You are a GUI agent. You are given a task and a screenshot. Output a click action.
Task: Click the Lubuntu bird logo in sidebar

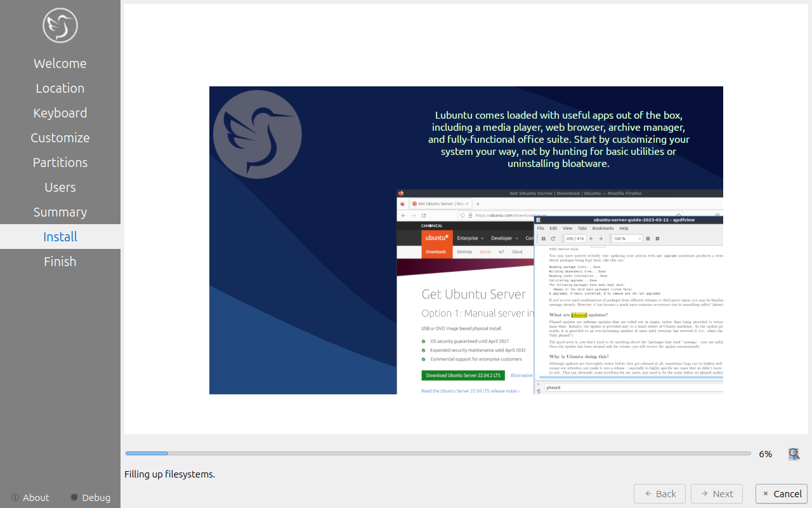60,25
